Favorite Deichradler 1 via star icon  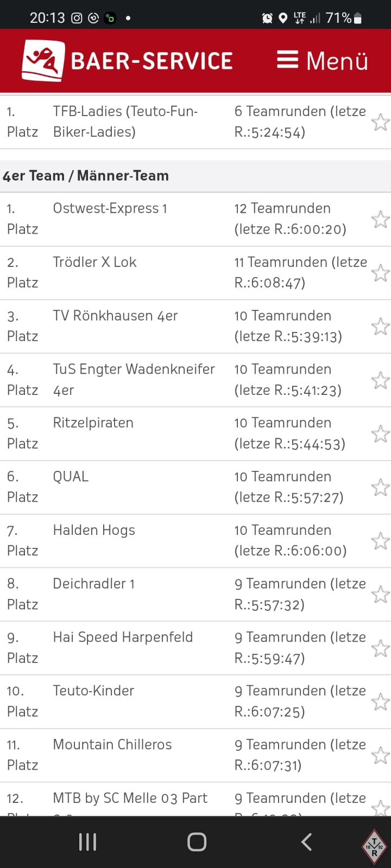tap(380, 595)
